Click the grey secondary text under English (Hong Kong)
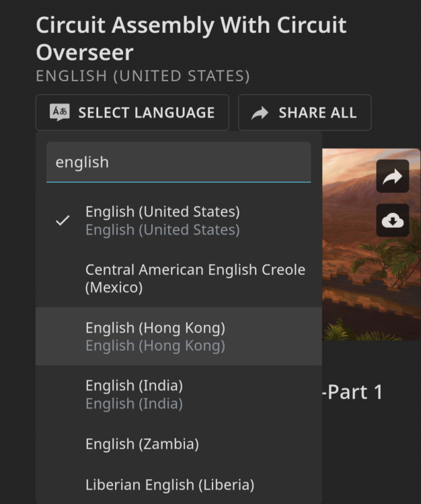This screenshot has width=421, height=504. (155, 346)
